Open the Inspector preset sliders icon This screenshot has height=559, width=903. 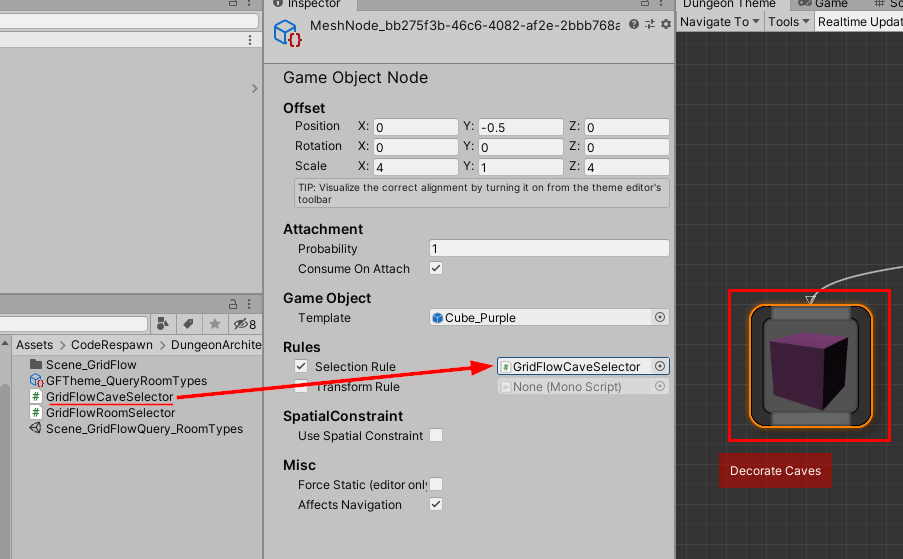pyautogui.click(x=650, y=24)
